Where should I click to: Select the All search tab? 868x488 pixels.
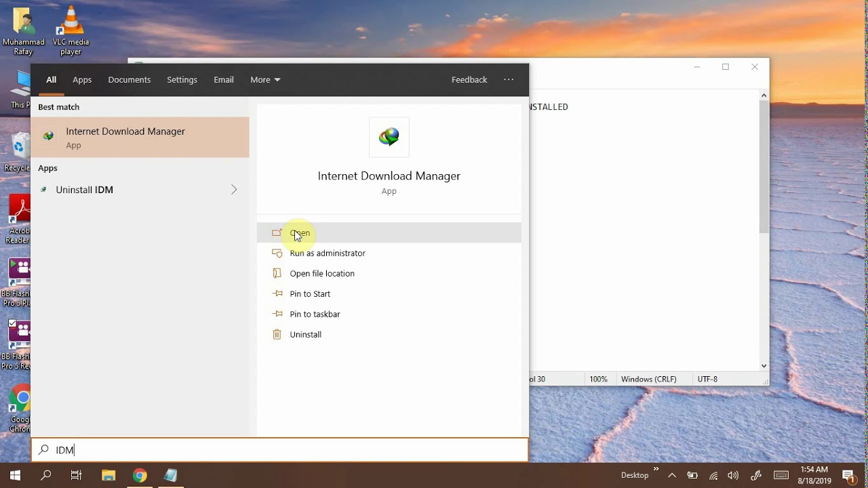[x=51, y=80]
